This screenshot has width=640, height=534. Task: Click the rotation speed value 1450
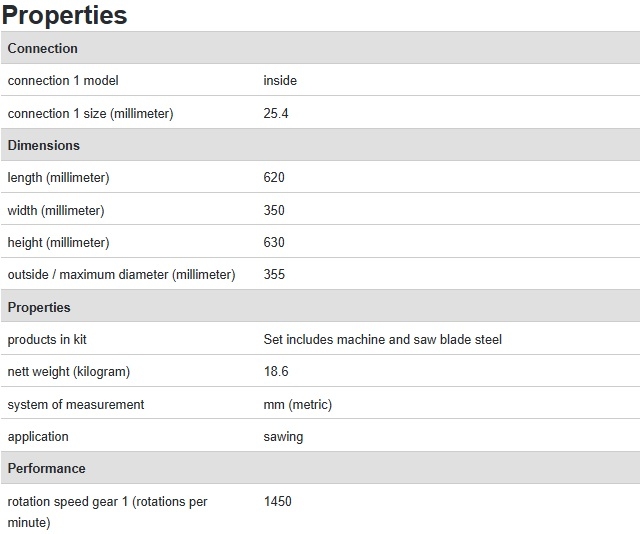(x=278, y=501)
